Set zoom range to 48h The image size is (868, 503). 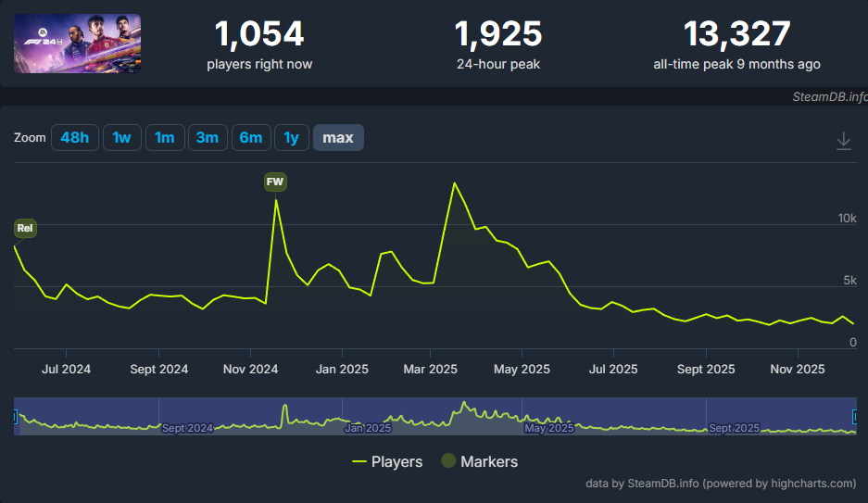tap(74, 138)
